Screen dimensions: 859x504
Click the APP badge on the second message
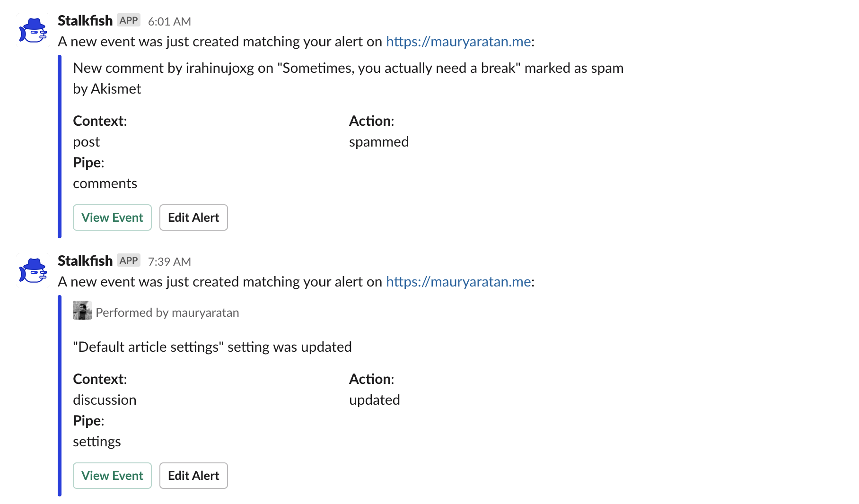pos(129,261)
